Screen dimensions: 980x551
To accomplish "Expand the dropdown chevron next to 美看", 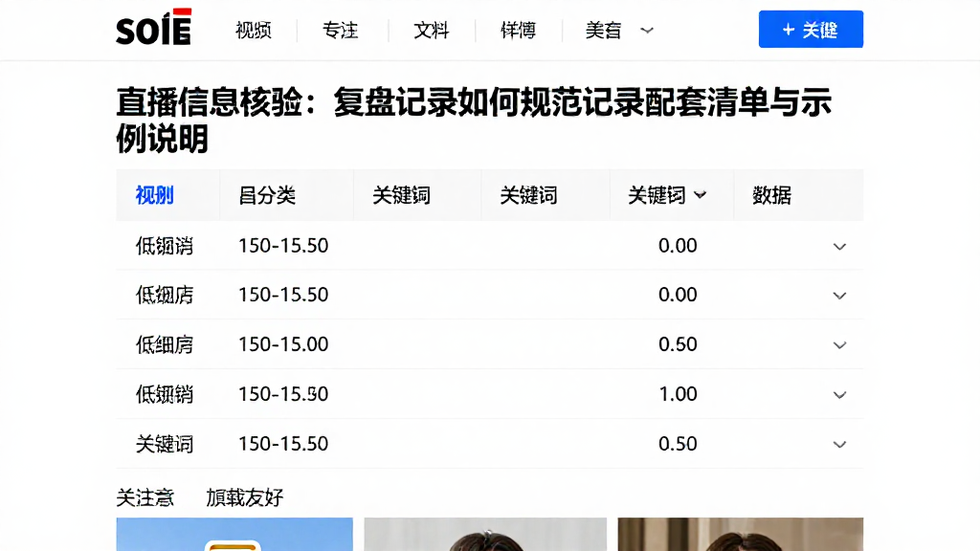I will click(x=647, y=30).
